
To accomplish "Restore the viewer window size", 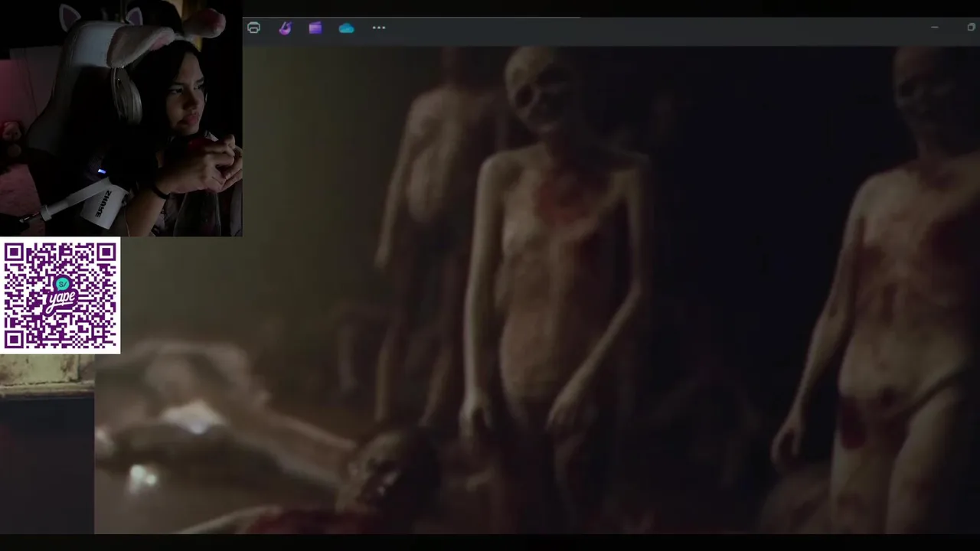I will point(971,28).
